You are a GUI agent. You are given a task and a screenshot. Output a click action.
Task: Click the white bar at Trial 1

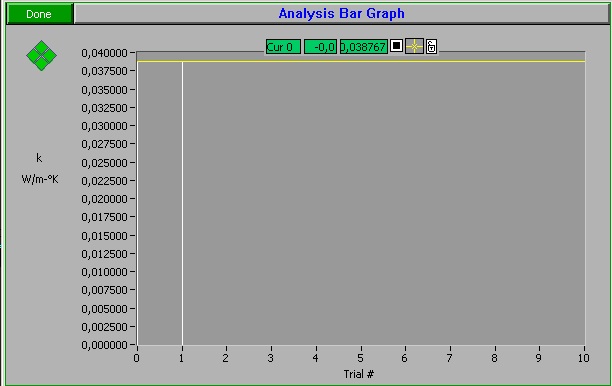(182, 203)
